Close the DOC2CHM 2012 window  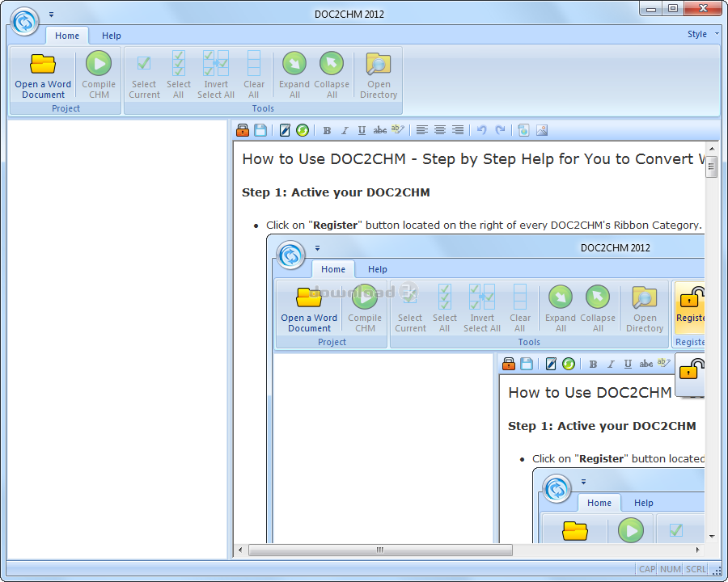tap(703, 9)
